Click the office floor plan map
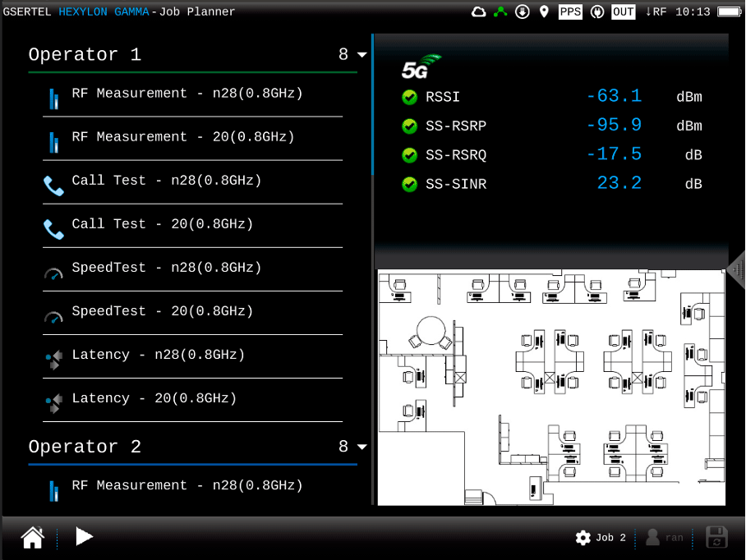 tap(550, 388)
